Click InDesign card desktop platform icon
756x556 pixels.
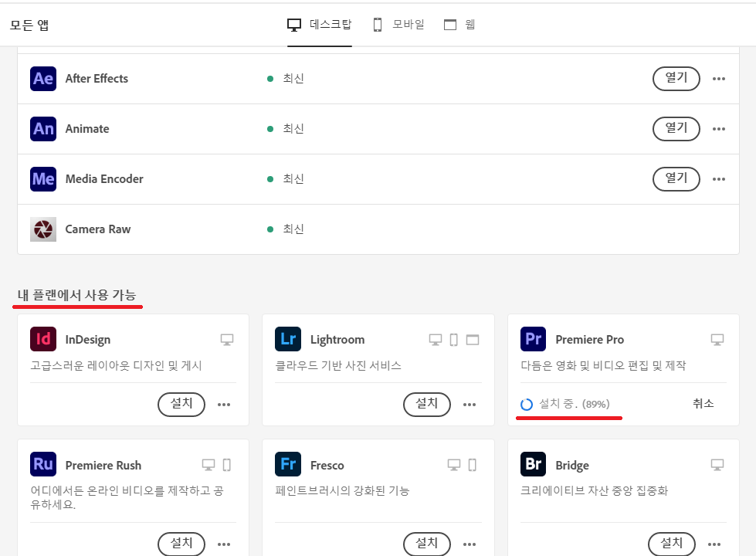(227, 340)
